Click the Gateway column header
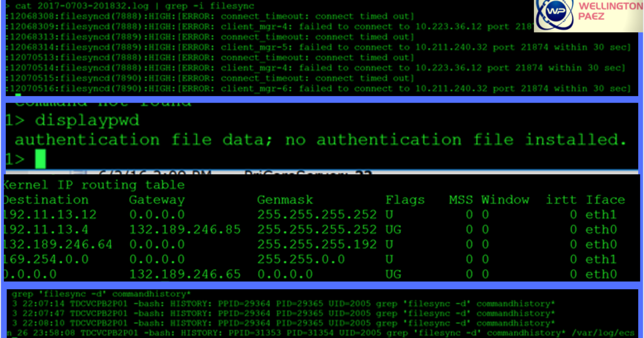The width and height of the screenshot is (644, 338). pos(157,200)
